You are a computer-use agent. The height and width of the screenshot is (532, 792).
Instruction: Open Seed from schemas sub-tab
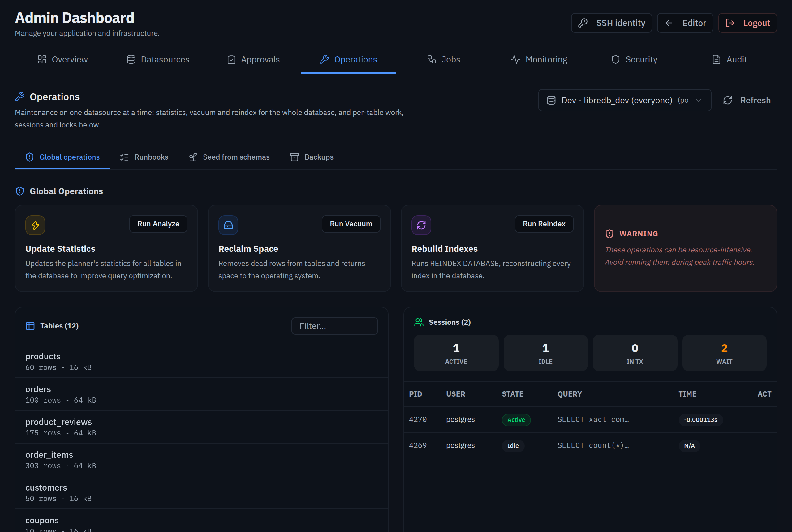229,157
